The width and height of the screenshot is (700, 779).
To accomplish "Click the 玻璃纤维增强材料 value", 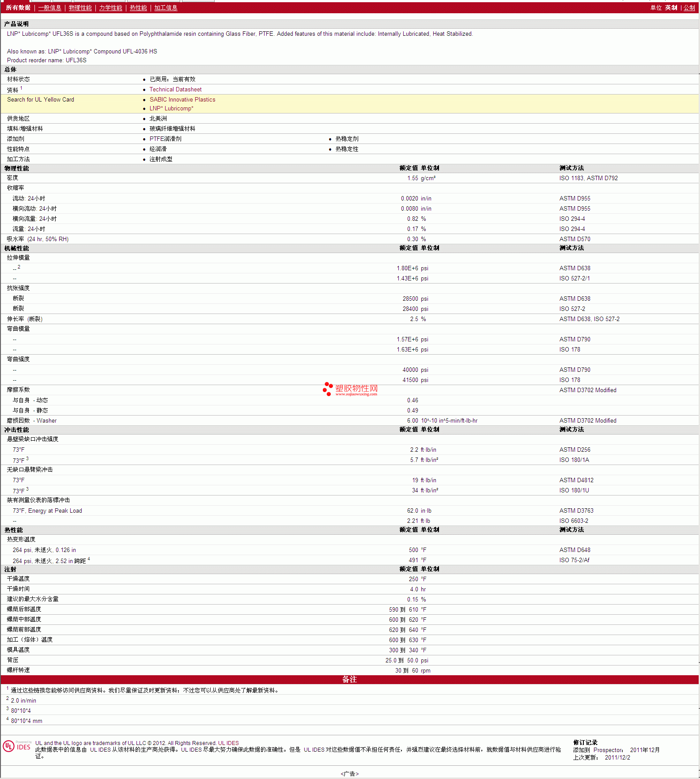I will [172, 129].
